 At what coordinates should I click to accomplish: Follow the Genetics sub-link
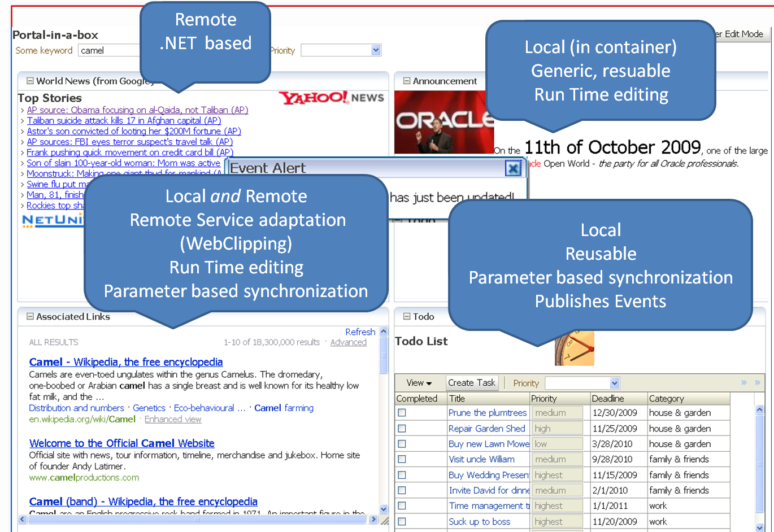tap(149, 408)
